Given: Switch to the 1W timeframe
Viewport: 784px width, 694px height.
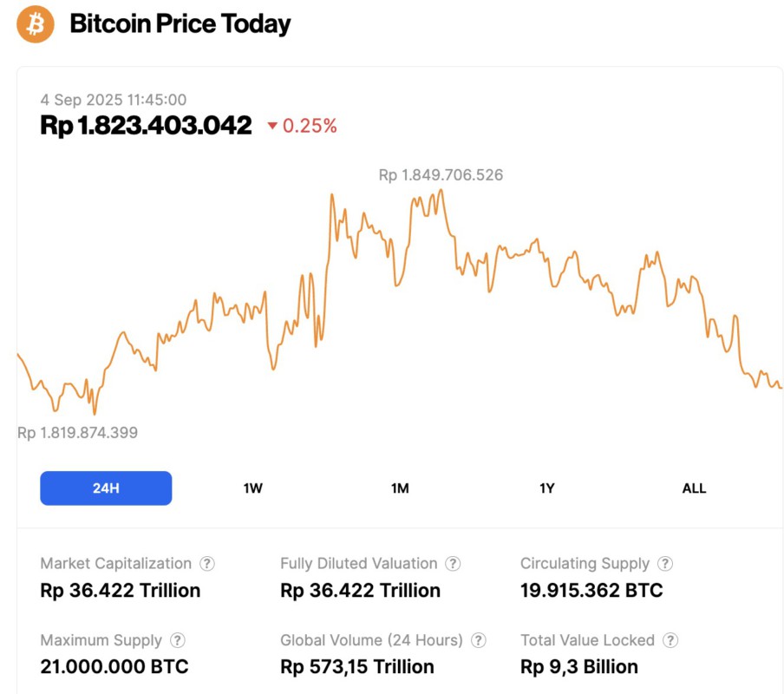Looking at the screenshot, I should click(x=252, y=488).
